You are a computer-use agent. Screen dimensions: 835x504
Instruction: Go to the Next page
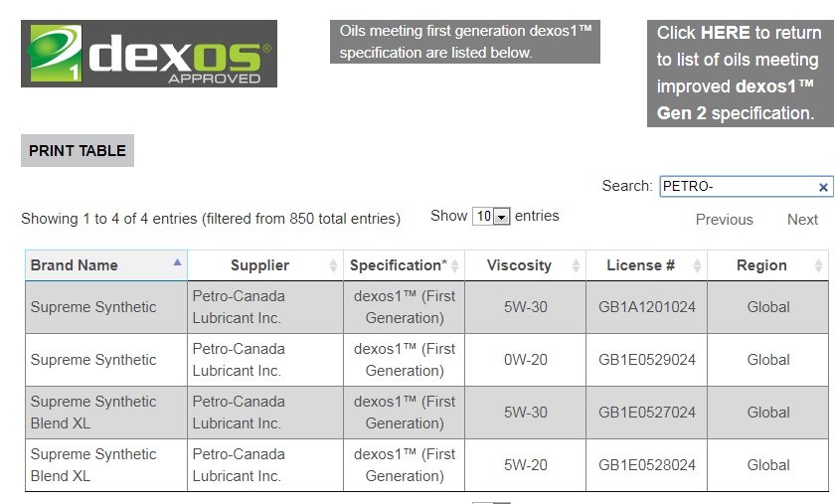(802, 220)
